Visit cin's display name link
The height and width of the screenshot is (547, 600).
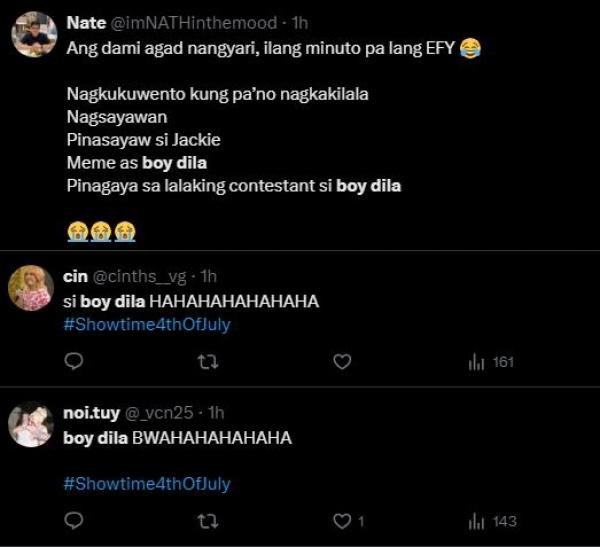pos(75,275)
